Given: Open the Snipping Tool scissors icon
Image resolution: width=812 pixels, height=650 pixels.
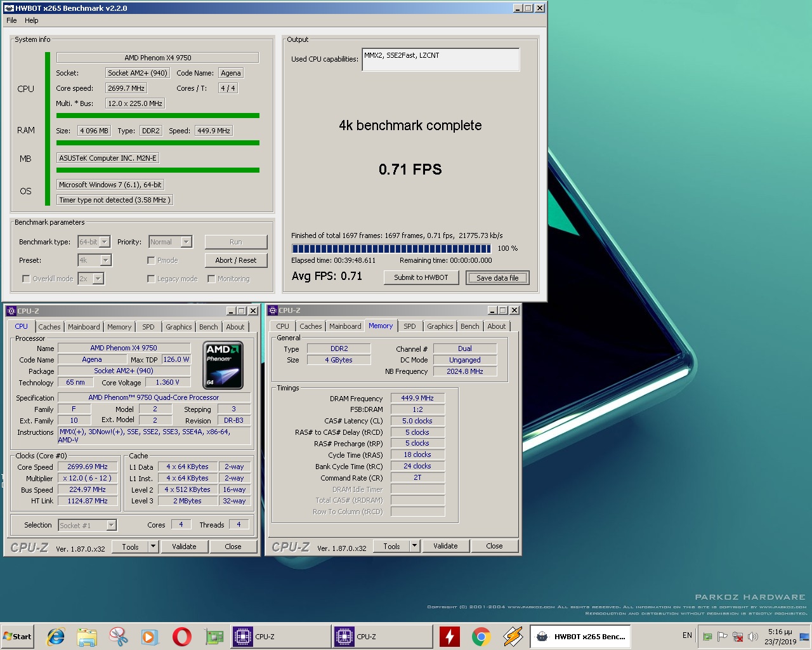Looking at the screenshot, I should [118, 636].
